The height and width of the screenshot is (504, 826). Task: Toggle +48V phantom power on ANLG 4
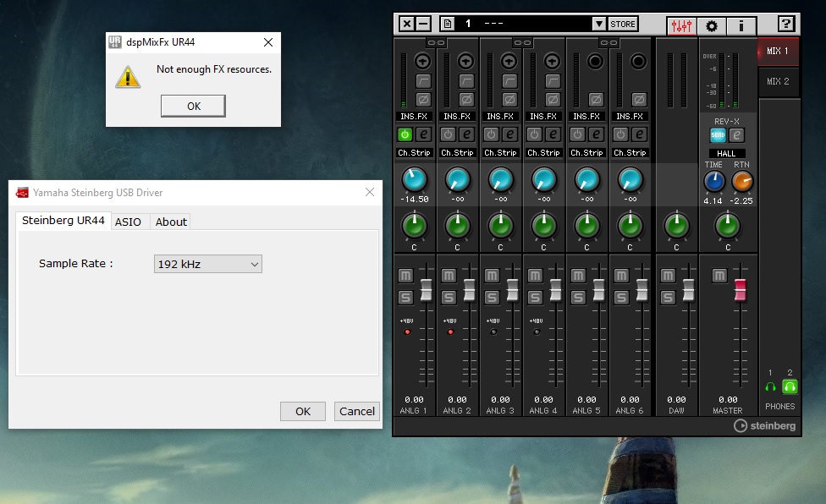click(x=537, y=332)
